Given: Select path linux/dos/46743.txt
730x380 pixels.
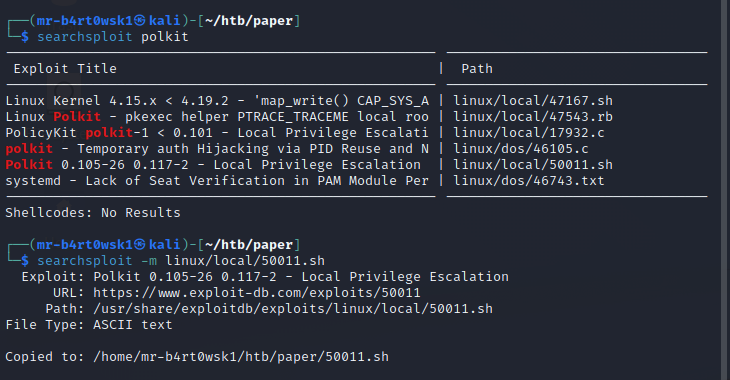Looking at the screenshot, I should 529,181.
